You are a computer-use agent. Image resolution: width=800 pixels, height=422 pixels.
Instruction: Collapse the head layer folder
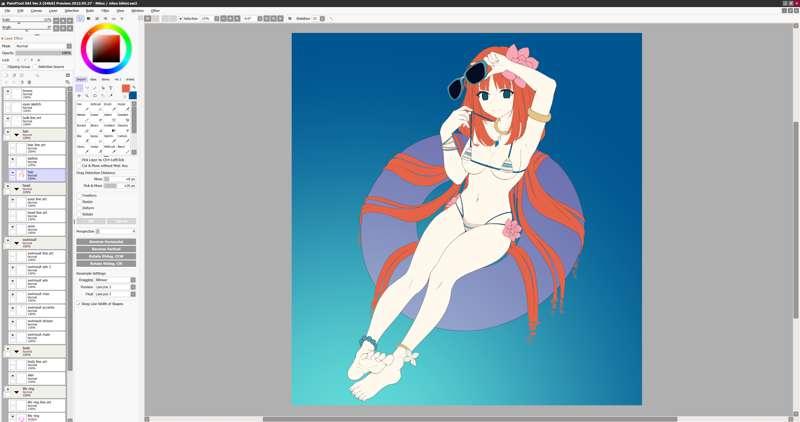[x=16, y=189]
